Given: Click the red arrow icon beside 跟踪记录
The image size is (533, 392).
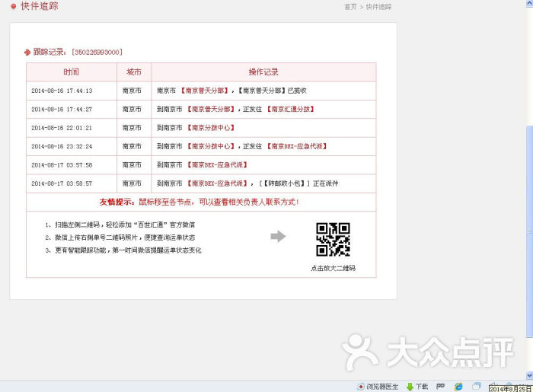Looking at the screenshot, I should pyautogui.click(x=27, y=53).
